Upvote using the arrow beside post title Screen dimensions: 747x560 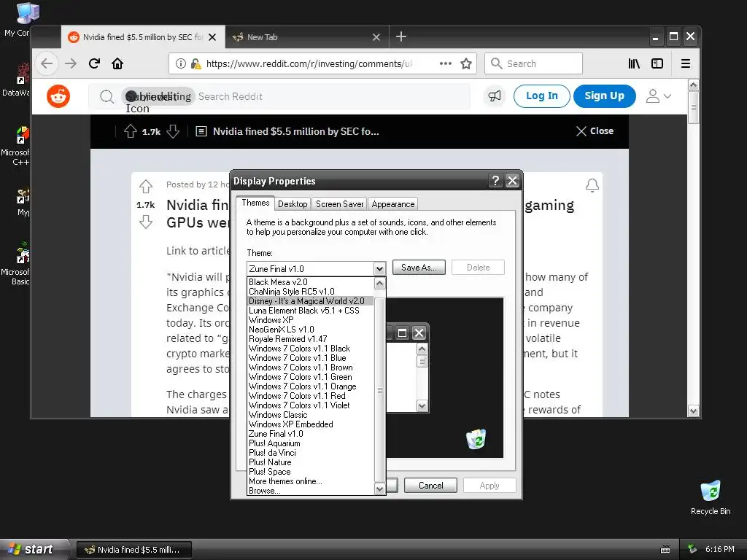point(146,186)
